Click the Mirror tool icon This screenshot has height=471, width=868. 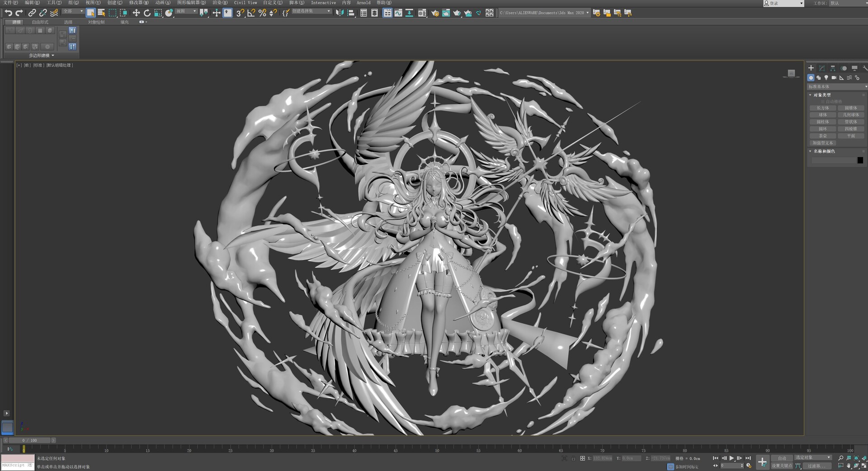[x=340, y=13]
